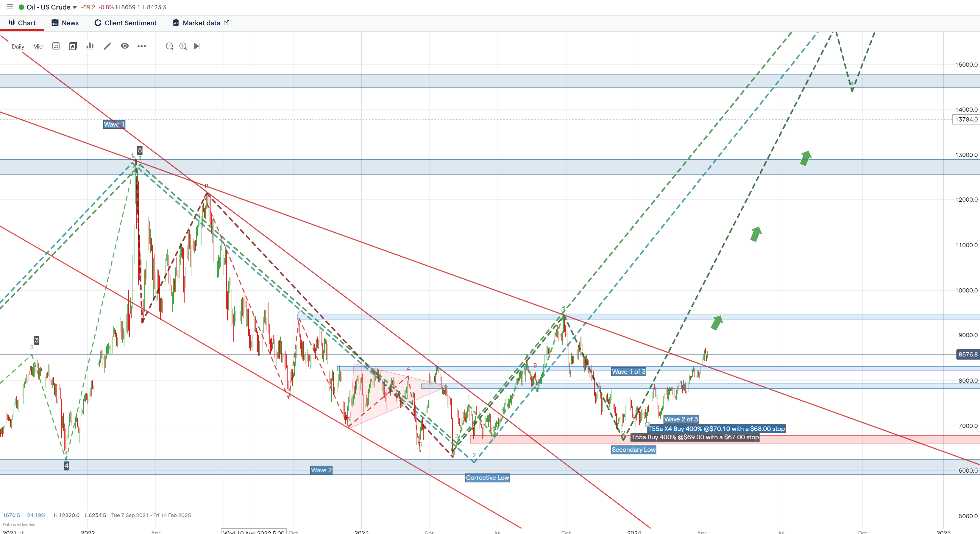Change the Mid price type selector
980x534 pixels.
pos(38,46)
